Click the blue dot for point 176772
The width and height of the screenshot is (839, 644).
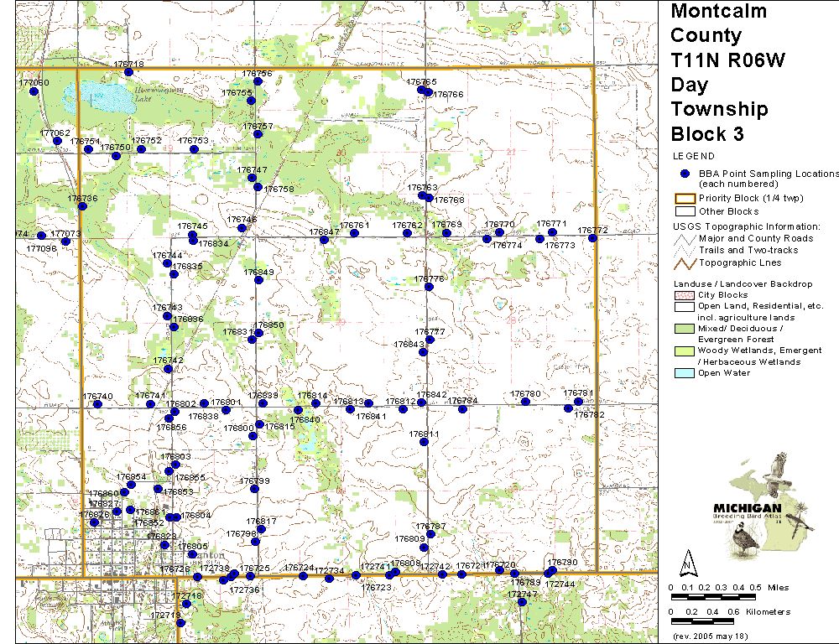592,238
